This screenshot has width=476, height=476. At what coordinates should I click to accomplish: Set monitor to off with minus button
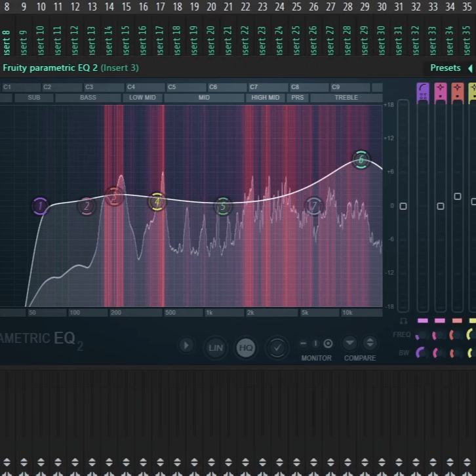[x=303, y=344]
